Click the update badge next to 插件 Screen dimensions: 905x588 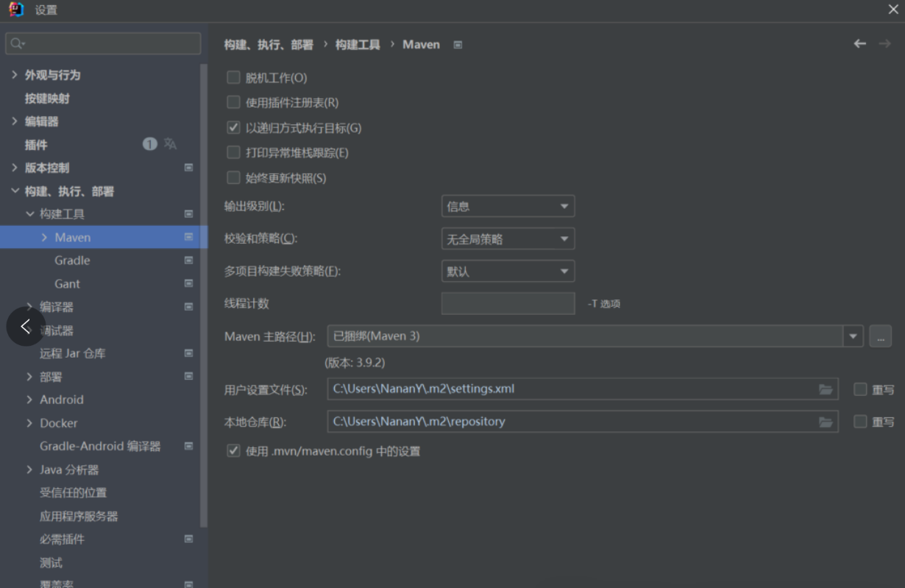[150, 144]
